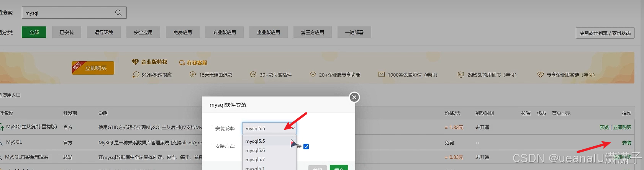The width and height of the screenshot is (644, 170).
Task: Close the mysql软件安装 dialog
Action: pyautogui.click(x=354, y=97)
